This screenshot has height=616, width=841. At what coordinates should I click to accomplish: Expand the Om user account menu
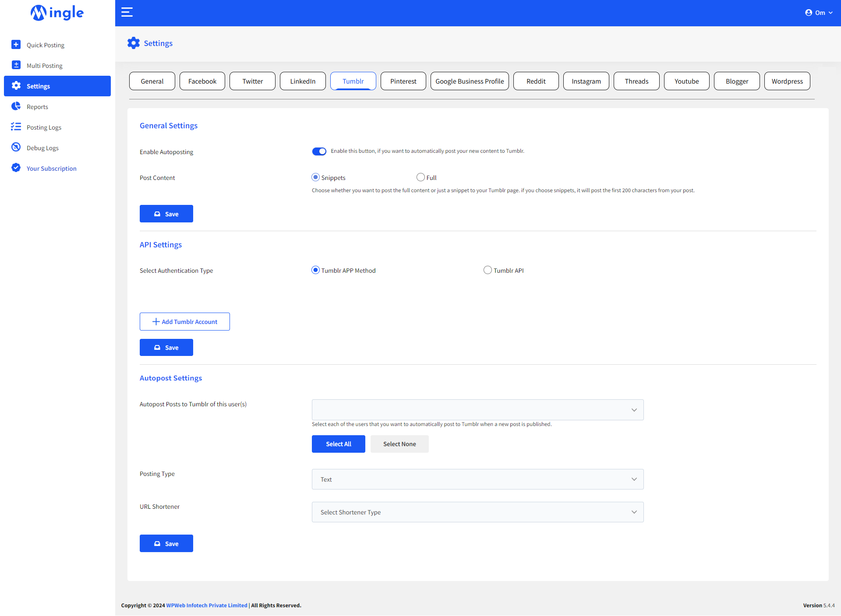(819, 13)
